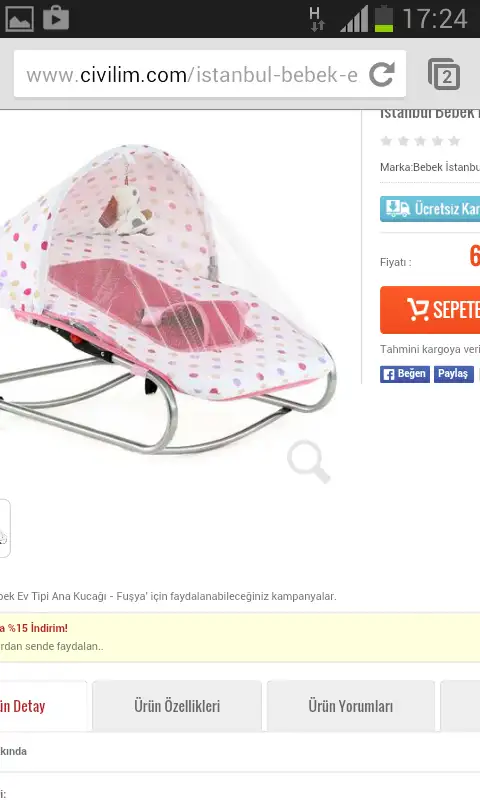Image resolution: width=480 pixels, height=800 pixels.
Task: Tap the civilim.com URL address field
Action: coord(191,74)
